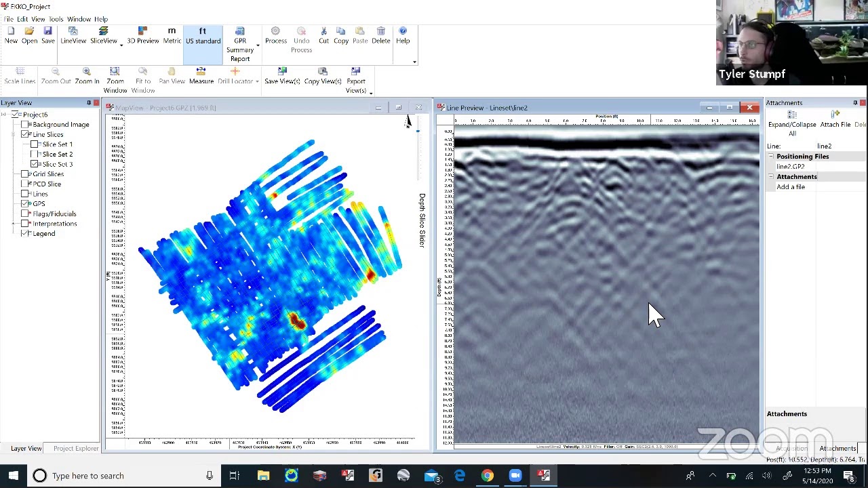The image size is (868, 488).
Task: Run the GPR Summary Report
Action: pos(240,41)
